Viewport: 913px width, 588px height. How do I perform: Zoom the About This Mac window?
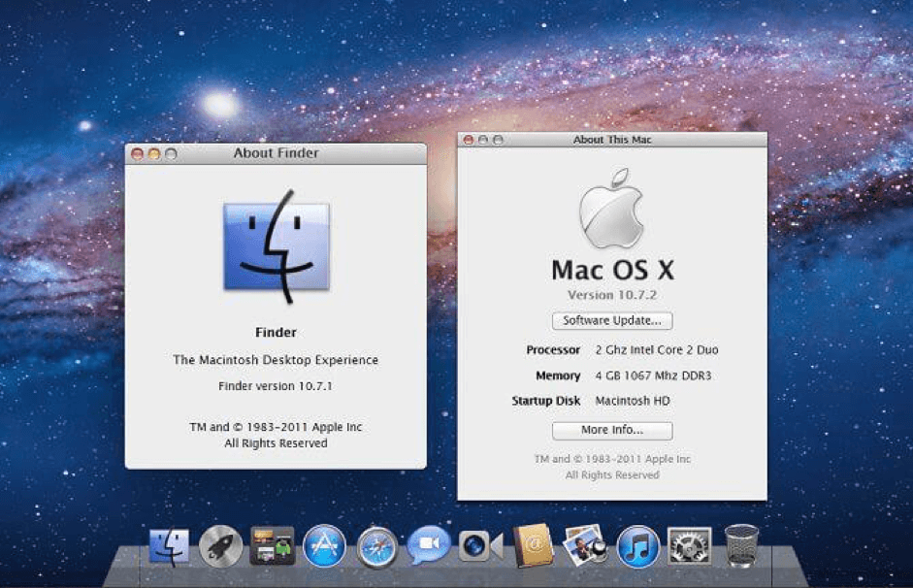pos(496,140)
